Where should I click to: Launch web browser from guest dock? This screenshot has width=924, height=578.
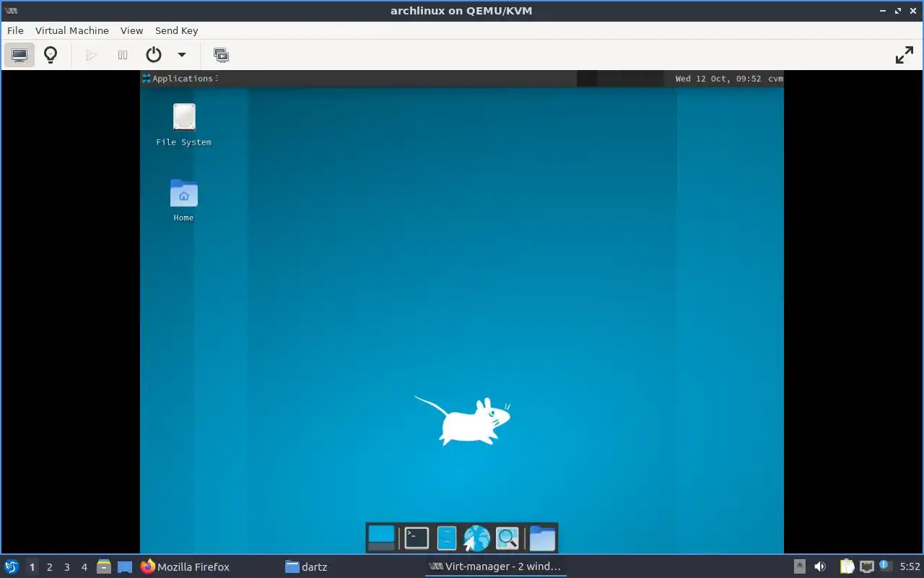coord(476,538)
